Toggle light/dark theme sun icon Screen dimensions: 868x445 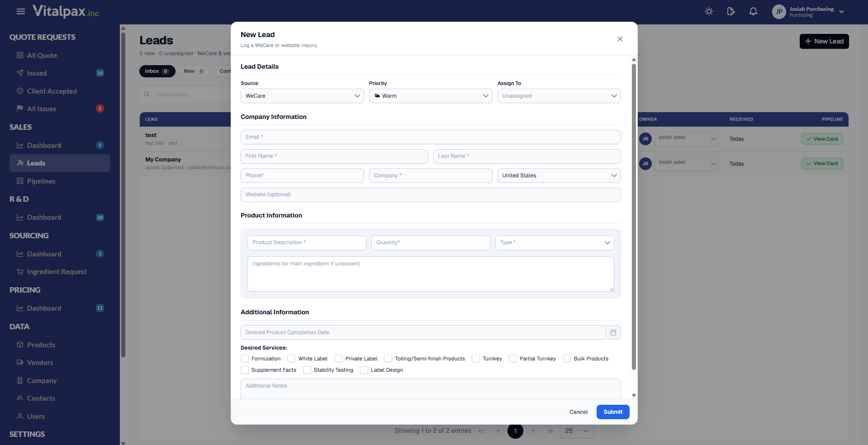(709, 11)
